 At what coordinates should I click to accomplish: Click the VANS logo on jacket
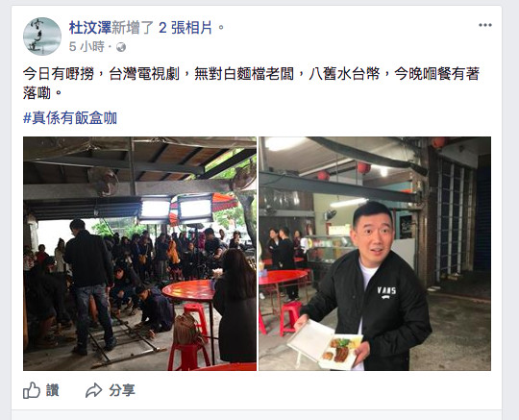386,292
